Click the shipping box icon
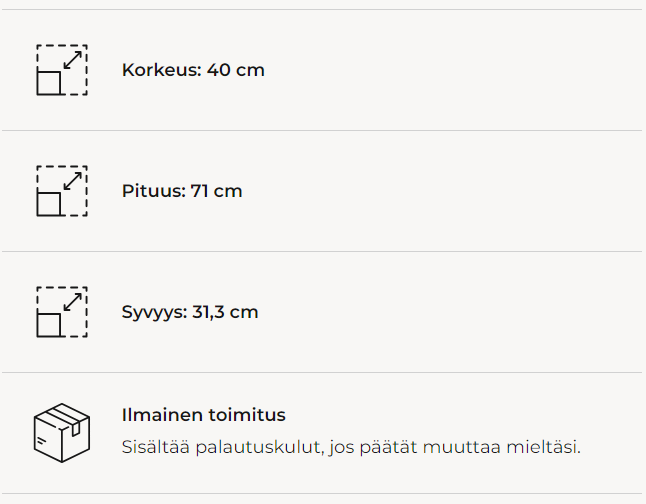 click(61, 433)
